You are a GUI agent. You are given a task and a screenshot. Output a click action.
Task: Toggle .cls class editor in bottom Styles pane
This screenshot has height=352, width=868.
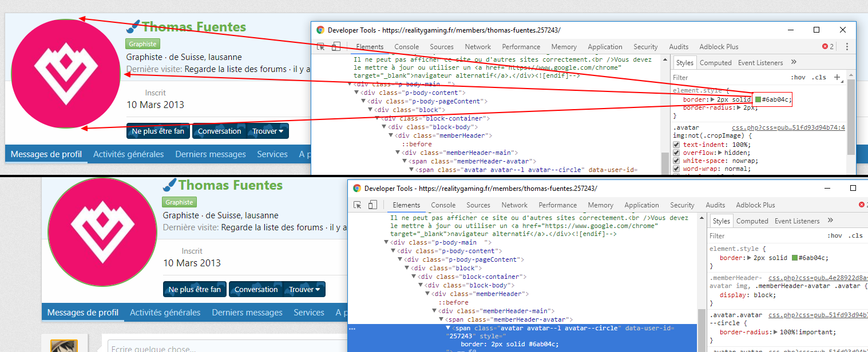[x=856, y=235]
